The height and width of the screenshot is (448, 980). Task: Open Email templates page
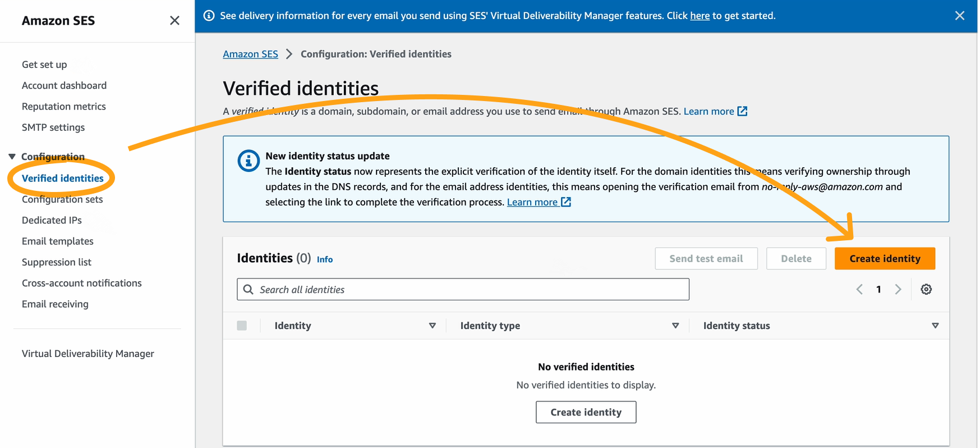click(x=57, y=241)
